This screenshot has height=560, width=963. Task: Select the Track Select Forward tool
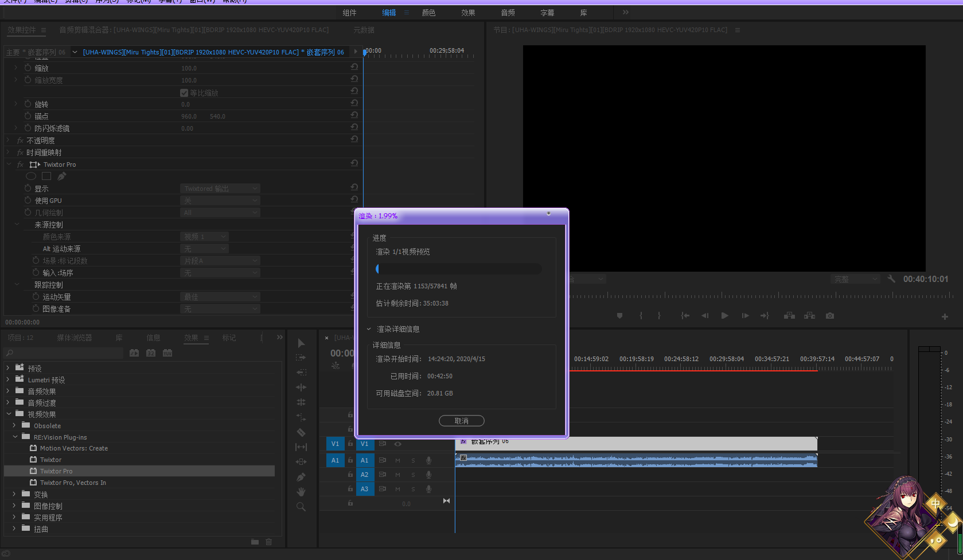tap(301, 357)
